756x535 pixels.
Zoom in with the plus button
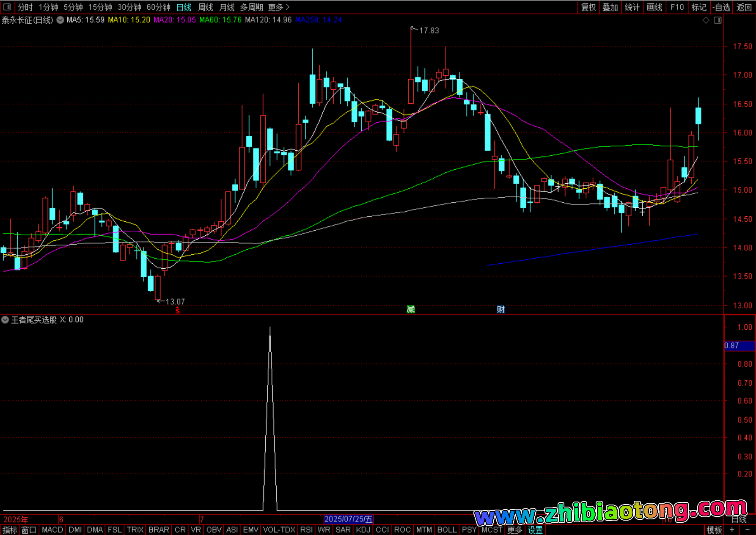732,529
